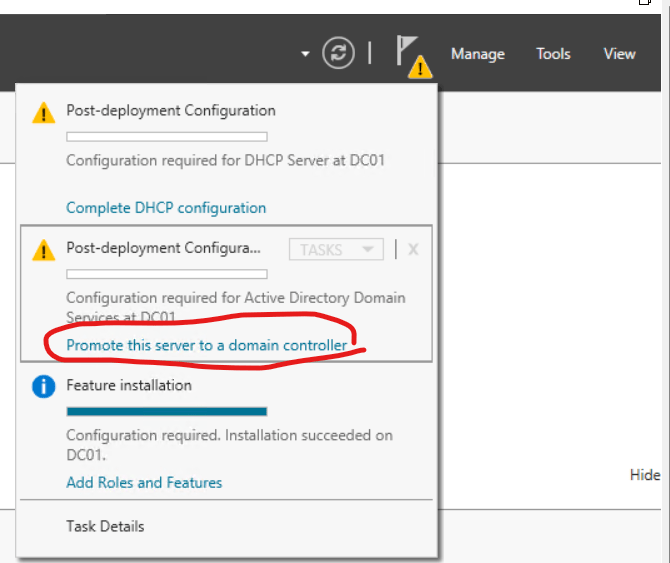Open the View menu
This screenshot has height=563, width=670.
[x=619, y=54]
